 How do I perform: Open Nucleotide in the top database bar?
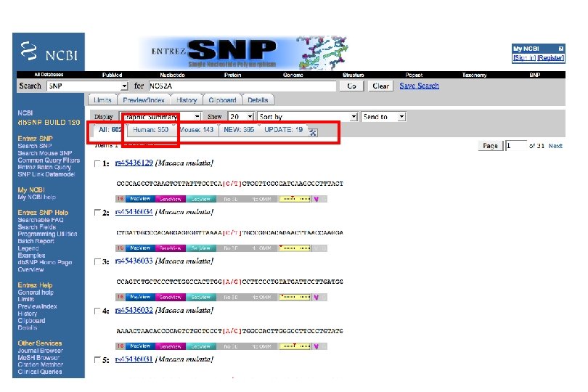(172, 75)
